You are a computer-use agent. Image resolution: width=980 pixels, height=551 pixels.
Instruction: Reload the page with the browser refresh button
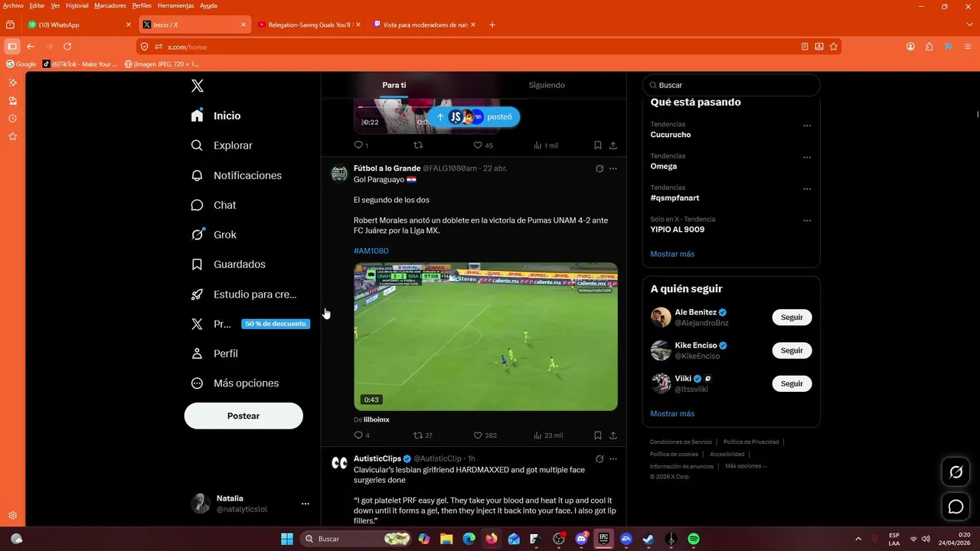point(67,47)
